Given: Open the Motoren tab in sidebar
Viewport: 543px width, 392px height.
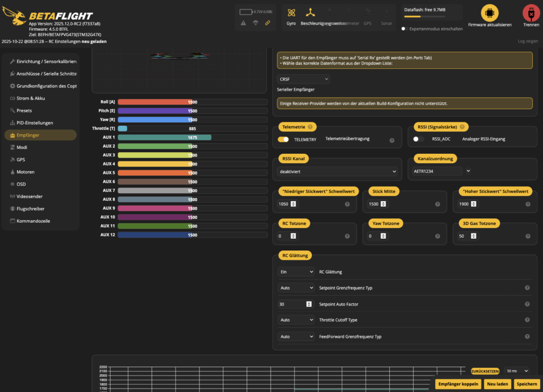Looking at the screenshot, I should pyautogui.click(x=25, y=172).
